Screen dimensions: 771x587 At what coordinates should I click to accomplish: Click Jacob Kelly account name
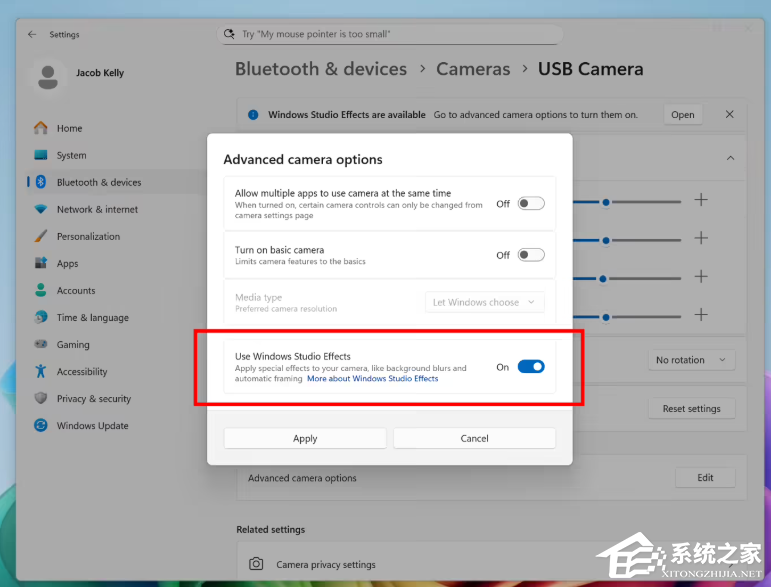pos(100,73)
